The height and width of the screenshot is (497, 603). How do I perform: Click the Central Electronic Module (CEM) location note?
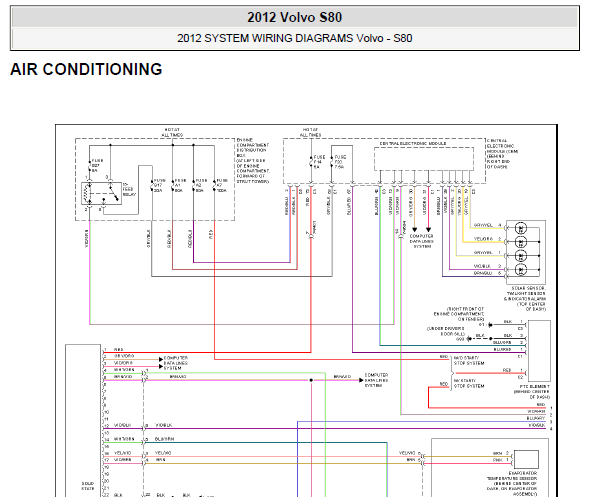point(502,154)
